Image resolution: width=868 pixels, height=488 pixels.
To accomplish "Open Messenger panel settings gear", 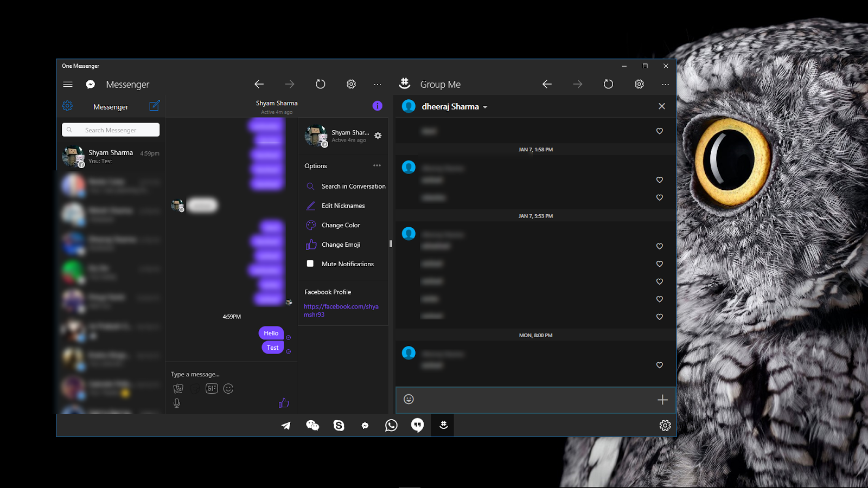I will click(351, 84).
